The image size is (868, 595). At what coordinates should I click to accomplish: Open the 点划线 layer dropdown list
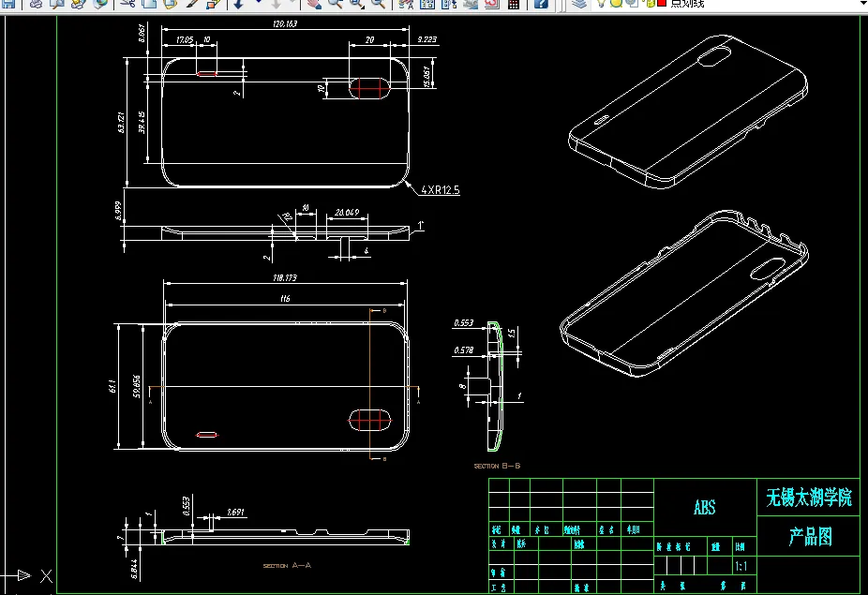(862, 4)
